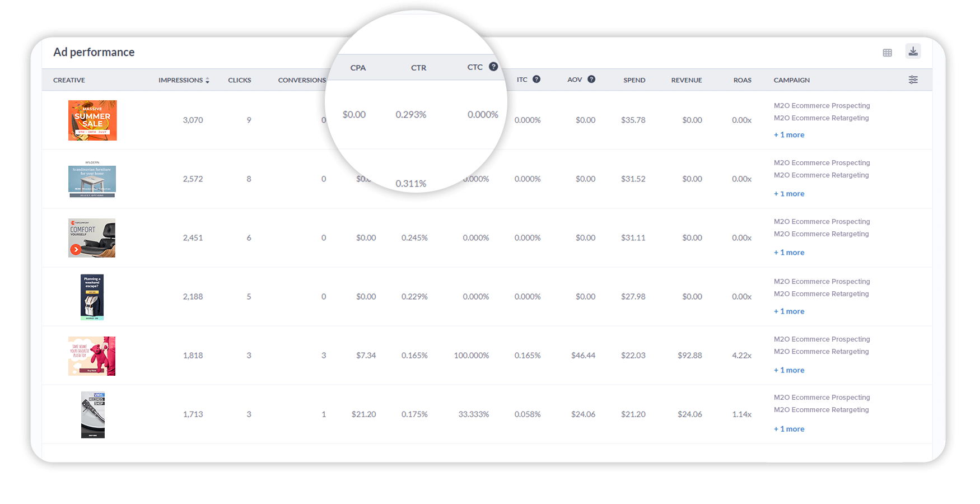
Task: Select the 0.293% CTR value
Action: (x=411, y=114)
